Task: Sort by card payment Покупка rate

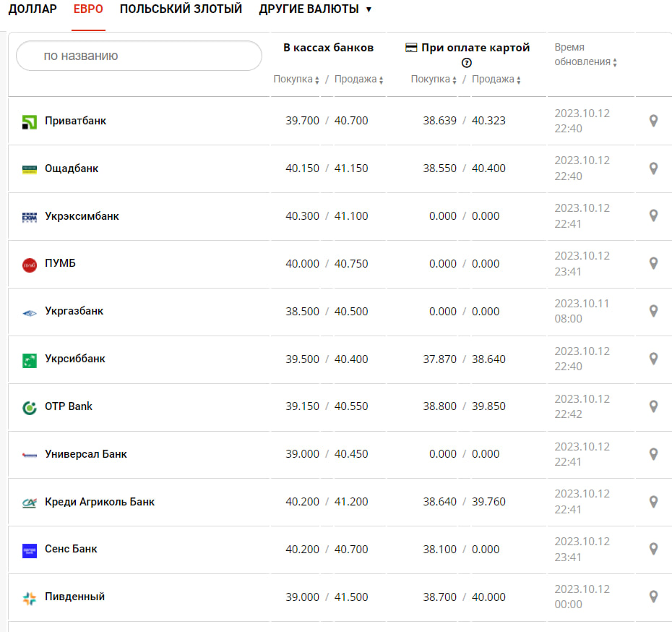Action: (434, 80)
